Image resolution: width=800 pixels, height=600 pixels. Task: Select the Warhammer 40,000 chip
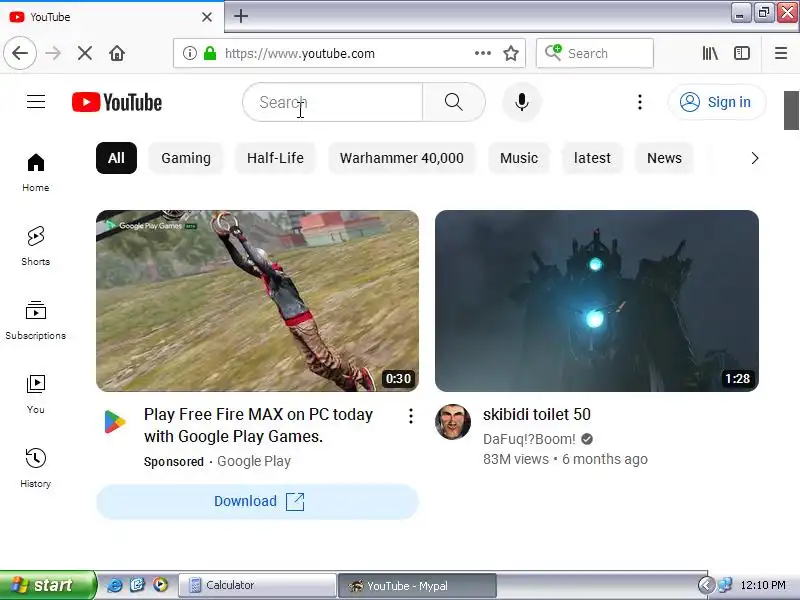pyautogui.click(x=402, y=158)
